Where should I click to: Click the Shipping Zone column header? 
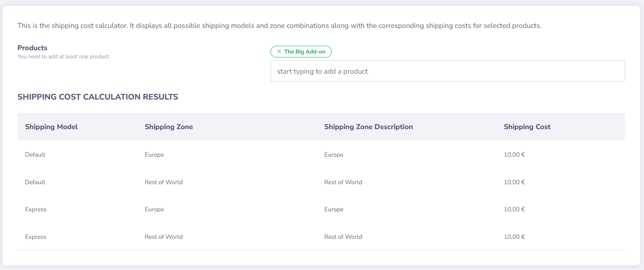pos(168,127)
